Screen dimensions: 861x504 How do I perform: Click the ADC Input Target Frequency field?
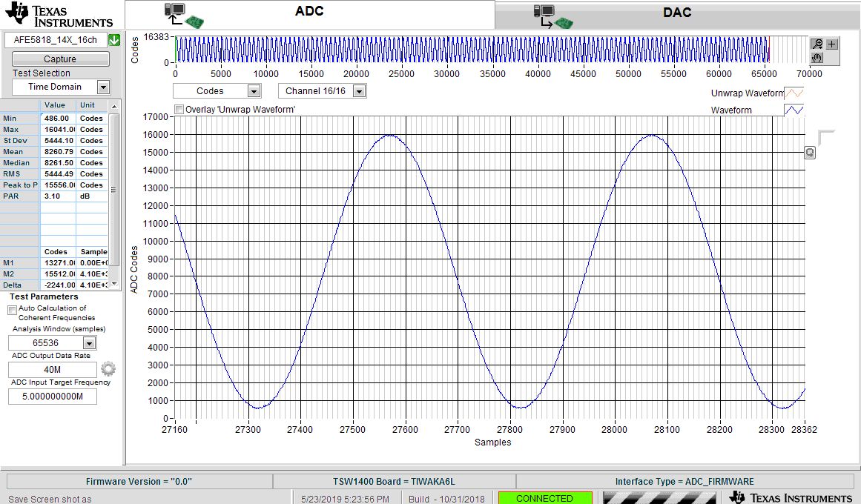(x=53, y=397)
